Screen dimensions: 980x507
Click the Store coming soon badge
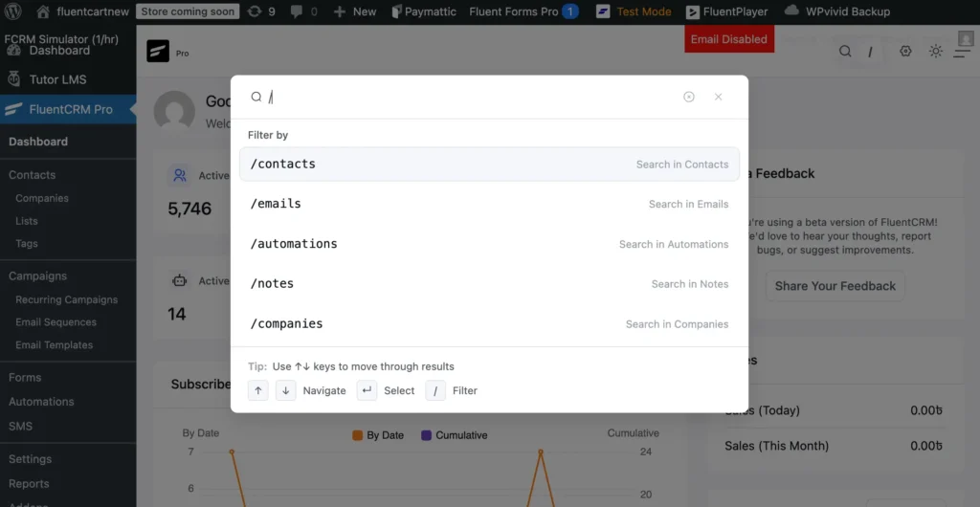[188, 11]
